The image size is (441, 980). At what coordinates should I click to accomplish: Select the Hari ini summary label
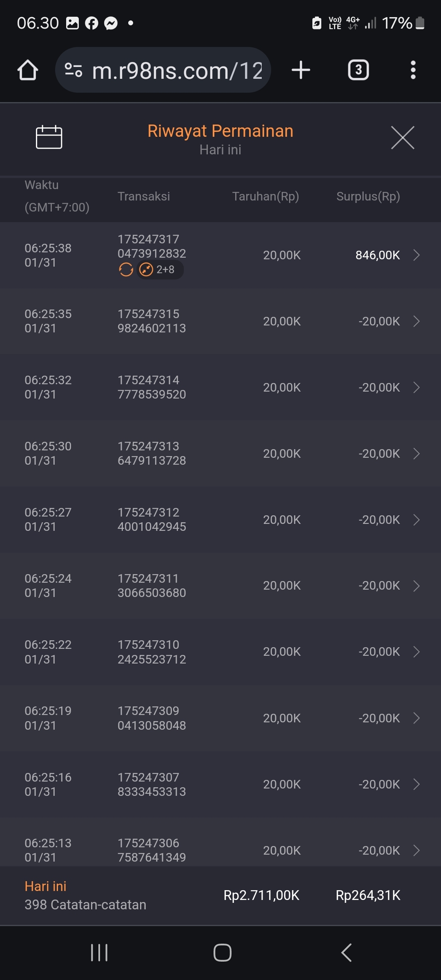tap(45, 886)
